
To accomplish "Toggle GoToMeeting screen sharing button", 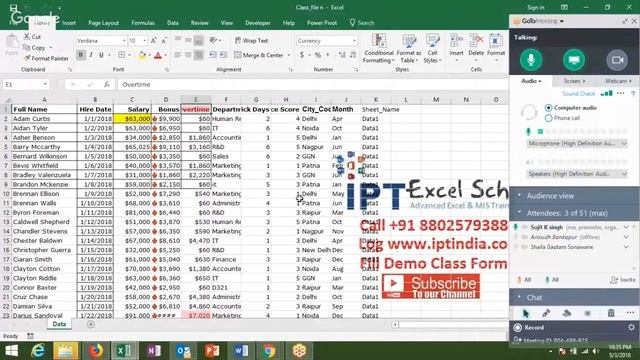I will [574, 60].
